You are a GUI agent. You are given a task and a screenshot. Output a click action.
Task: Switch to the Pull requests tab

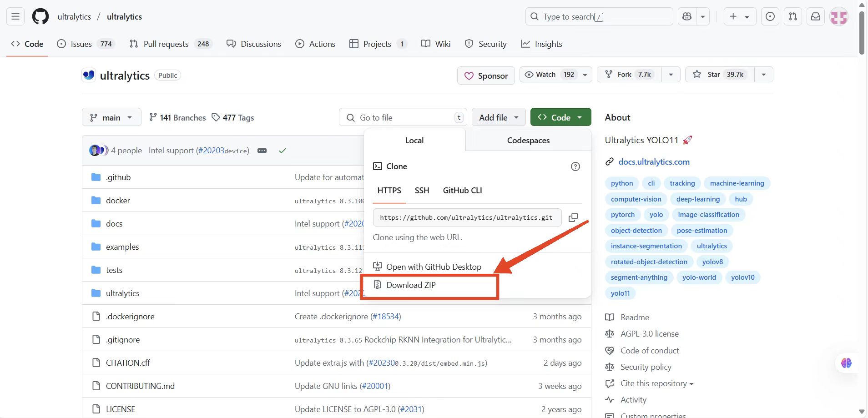[x=171, y=44]
